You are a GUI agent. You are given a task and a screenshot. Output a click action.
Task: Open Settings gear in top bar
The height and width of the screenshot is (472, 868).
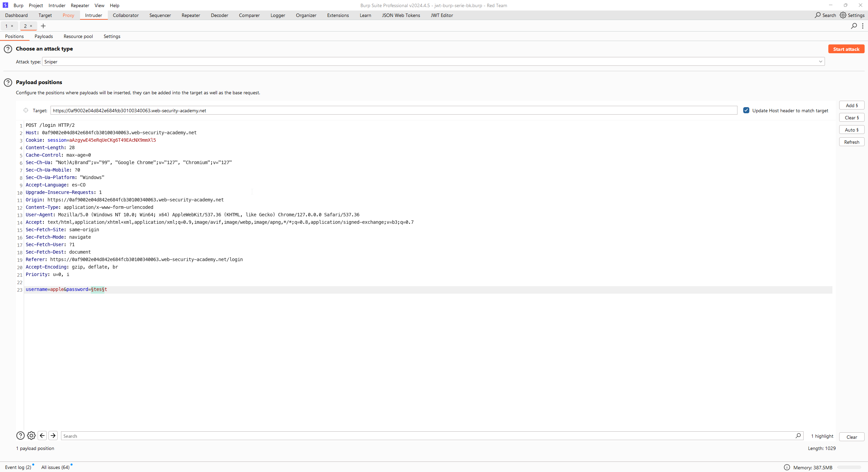click(x=852, y=15)
